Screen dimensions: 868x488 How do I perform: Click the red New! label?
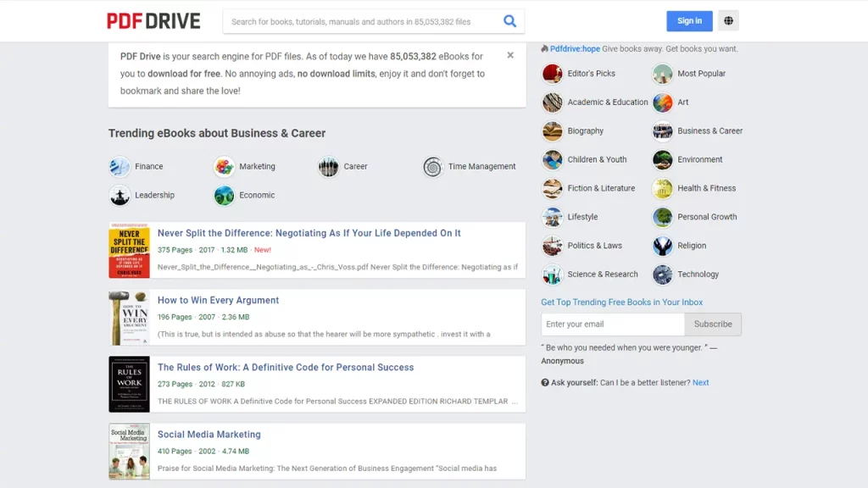point(263,250)
